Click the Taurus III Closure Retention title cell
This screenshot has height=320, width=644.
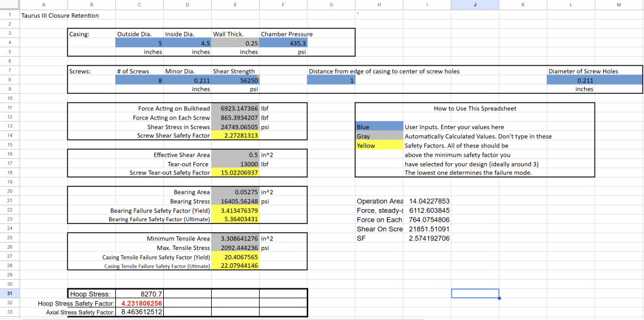click(60, 15)
